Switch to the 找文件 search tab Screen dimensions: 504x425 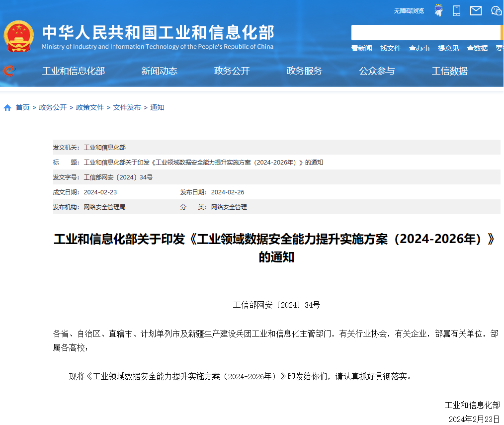pyautogui.click(x=390, y=48)
